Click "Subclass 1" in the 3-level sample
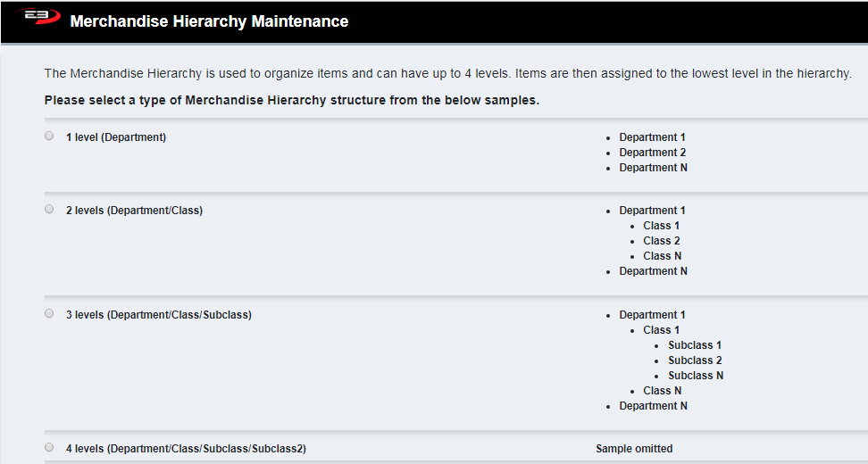Viewport: 868px width, 464px height. tap(695, 345)
